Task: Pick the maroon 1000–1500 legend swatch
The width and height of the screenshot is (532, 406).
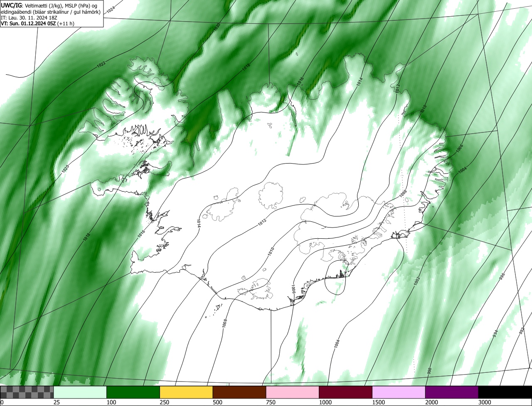Action: click(x=346, y=392)
